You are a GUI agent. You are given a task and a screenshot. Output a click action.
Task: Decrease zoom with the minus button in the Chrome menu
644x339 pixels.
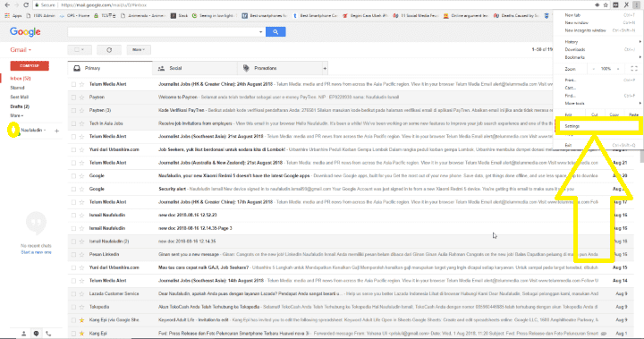pos(594,69)
